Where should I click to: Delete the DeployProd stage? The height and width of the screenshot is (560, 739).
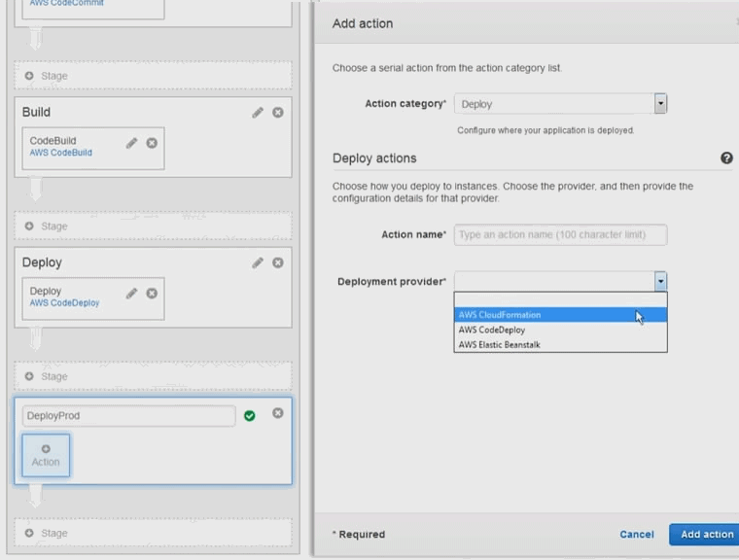(x=278, y=413)
